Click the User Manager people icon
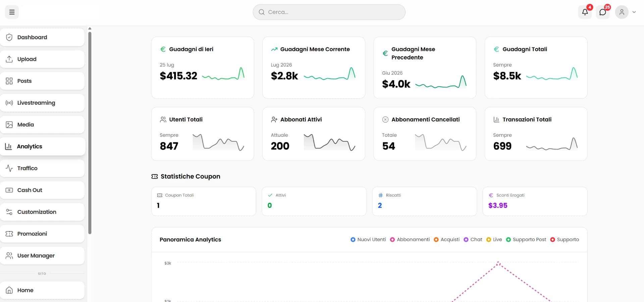The height and width of the screenshot is (302, 644). coord(9,255)
